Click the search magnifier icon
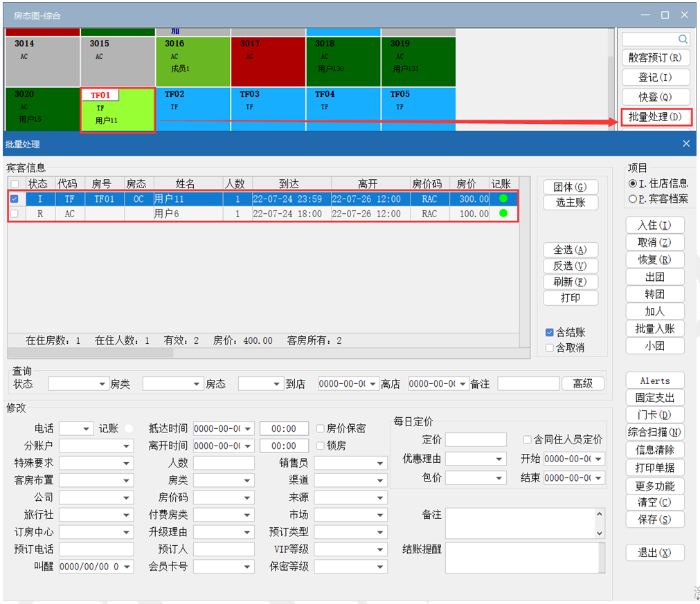Screen dimensions: 700x604 (683, 39)
